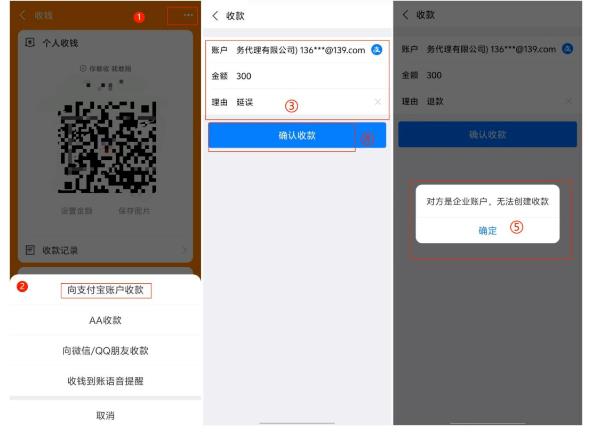Tap 取消 to dismiss the sheet
The image size is (590, 434).
click(105, 416)
